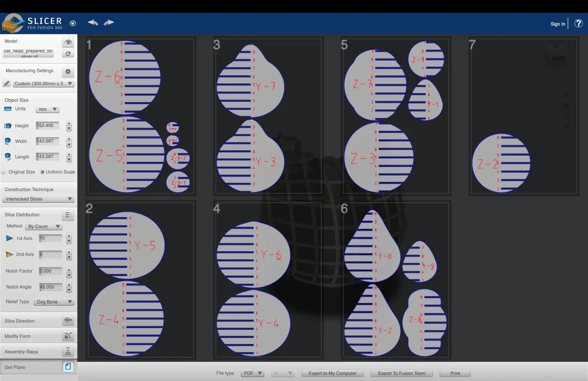Click the Sign In link
Screen dimensions: 588x381
[558, 24]
